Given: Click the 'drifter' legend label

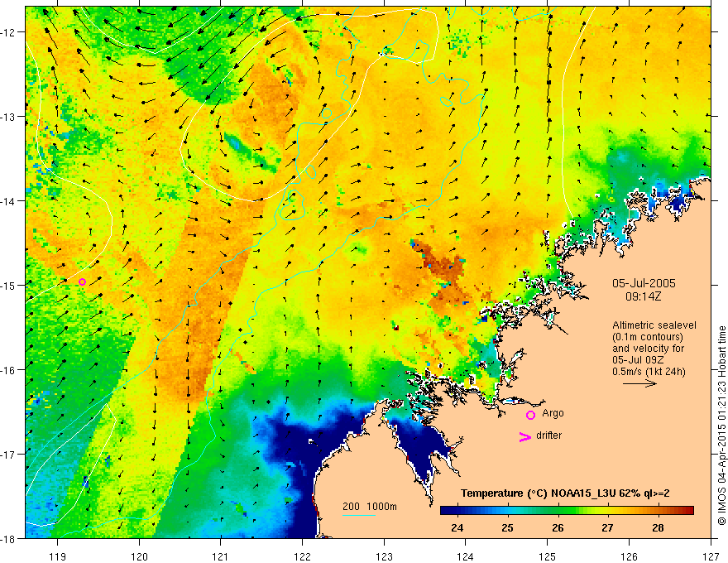Looking at the screenshot, I should (548, 435).
